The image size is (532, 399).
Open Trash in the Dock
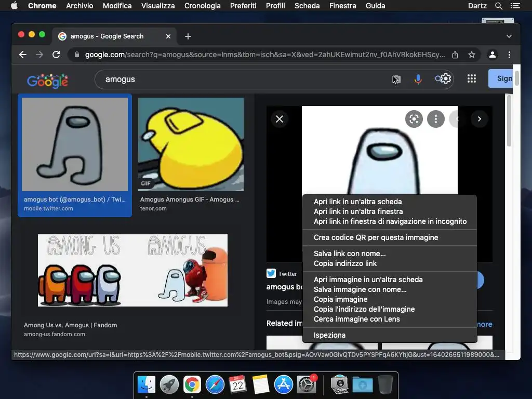click(x=385, y=385)
